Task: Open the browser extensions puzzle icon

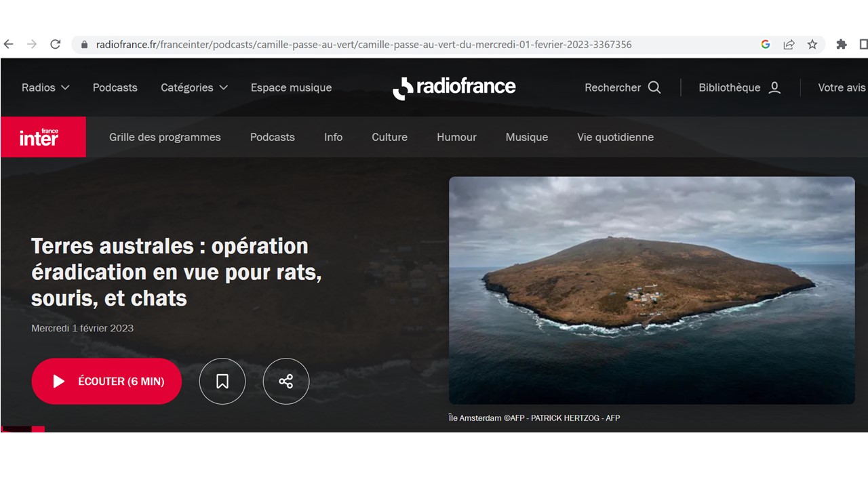Action: click(x=842, y=44)
